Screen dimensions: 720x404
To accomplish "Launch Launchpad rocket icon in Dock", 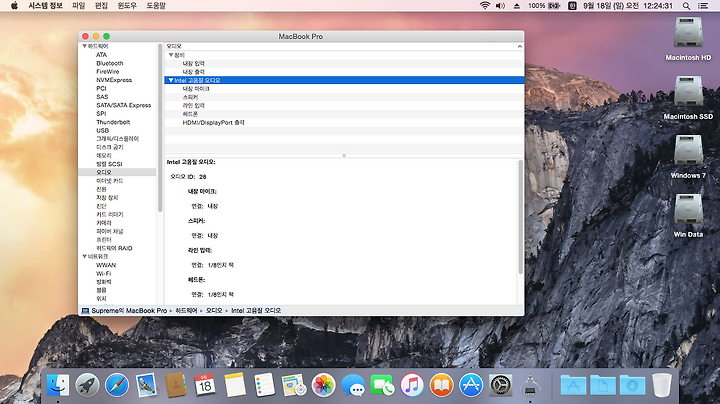I will pos(87,385).
